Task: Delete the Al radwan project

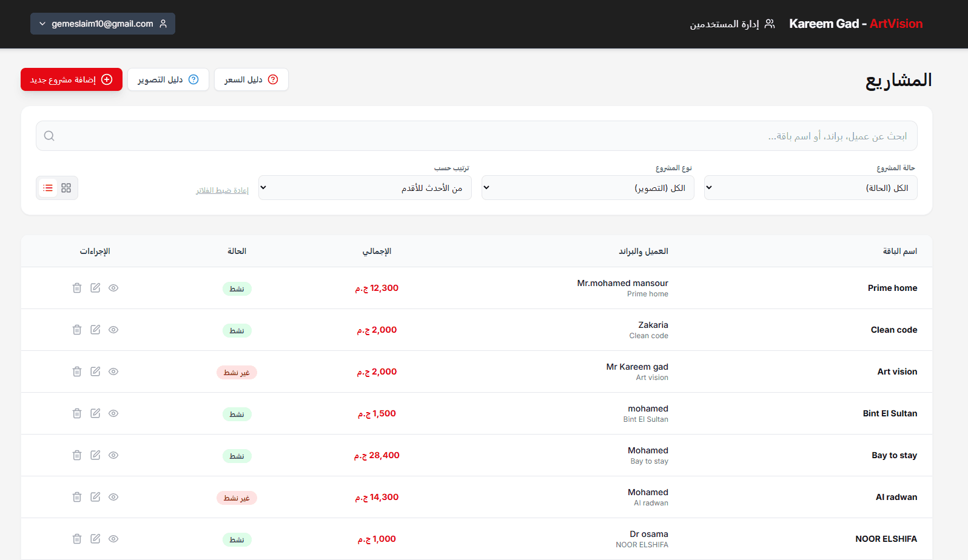Action: tap(77, 497)
